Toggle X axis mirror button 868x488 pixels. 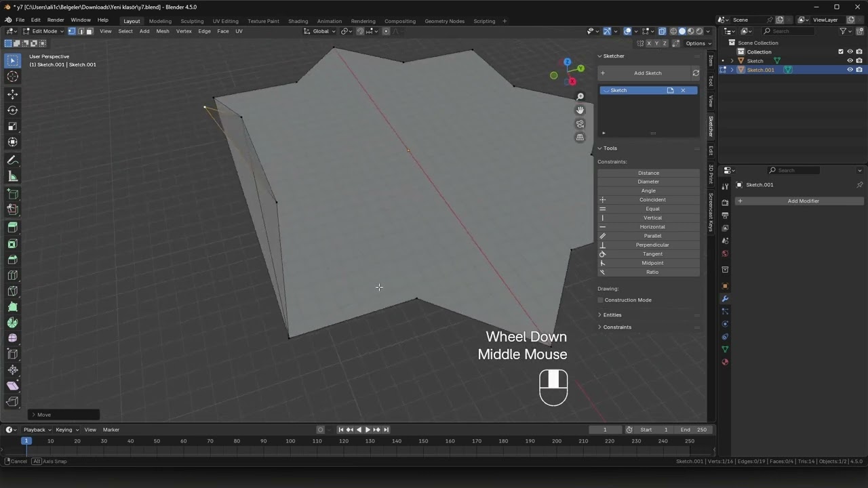[648, 43]
